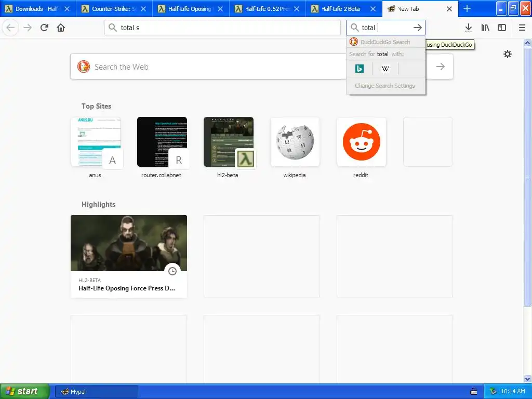The height and width of the screenshot is (399, 532).
Task: Click the magnifier icon in search bar
Action: [354, 28]
